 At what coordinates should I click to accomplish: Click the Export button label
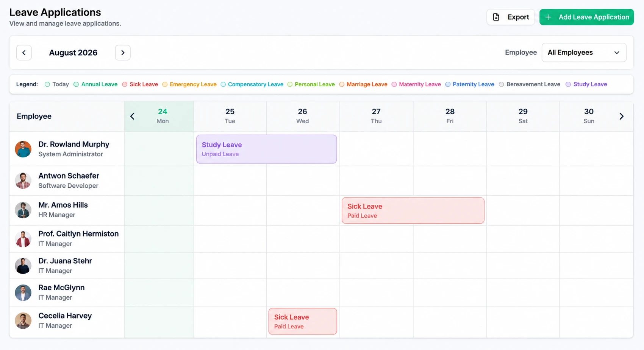[x=518, y=17]
